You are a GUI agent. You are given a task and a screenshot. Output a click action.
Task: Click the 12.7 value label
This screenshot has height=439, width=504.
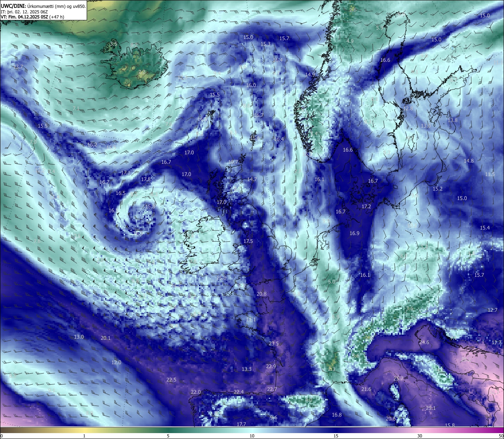pos(493,310)
